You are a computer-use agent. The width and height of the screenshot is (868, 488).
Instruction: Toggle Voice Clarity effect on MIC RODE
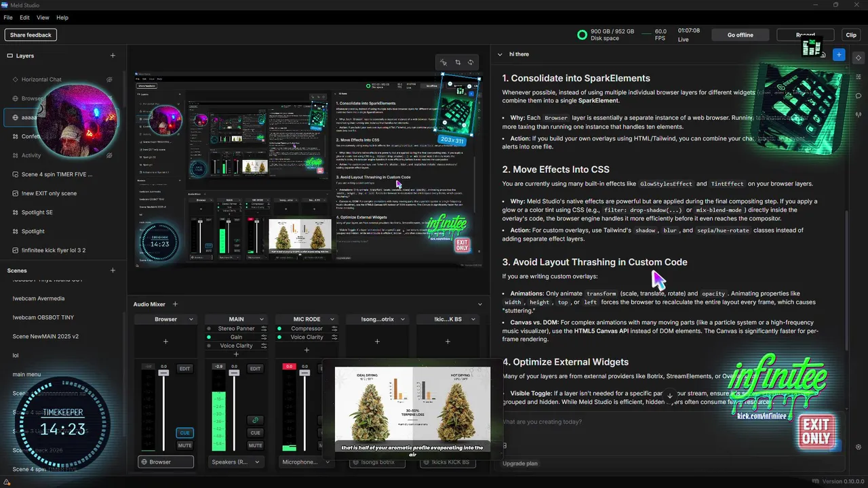point(280,337)
